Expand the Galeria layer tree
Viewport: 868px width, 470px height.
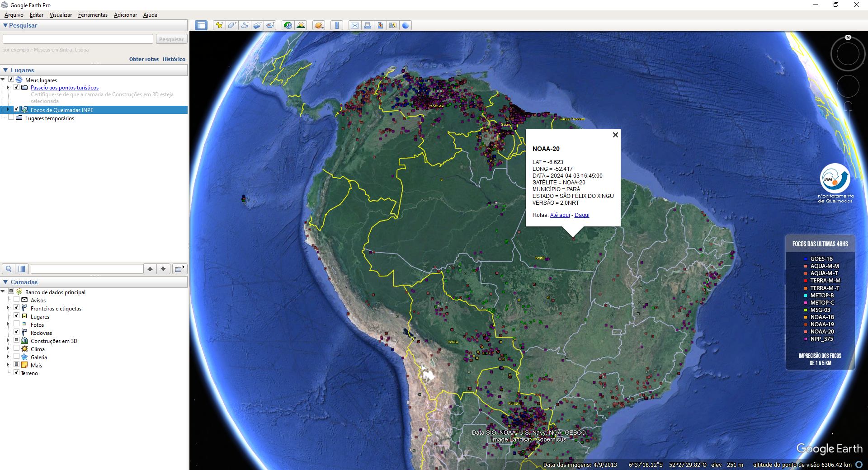click(x=8, y=357)
